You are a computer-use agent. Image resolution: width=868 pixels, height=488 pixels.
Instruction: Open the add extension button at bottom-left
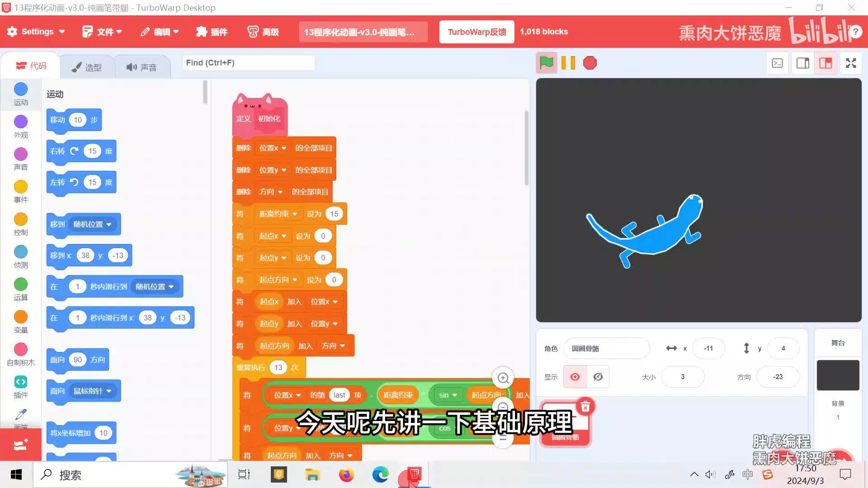pyautogui.click(x=21, y=445)
